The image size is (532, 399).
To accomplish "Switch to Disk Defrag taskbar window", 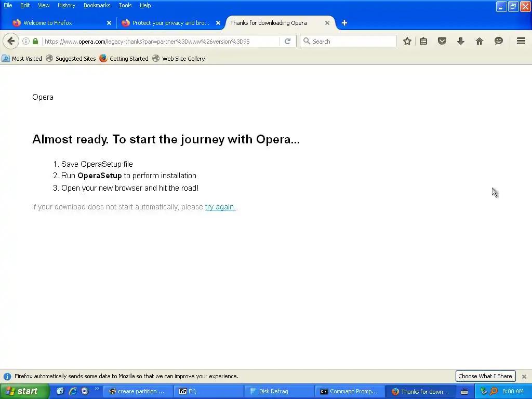I will 279,392.
